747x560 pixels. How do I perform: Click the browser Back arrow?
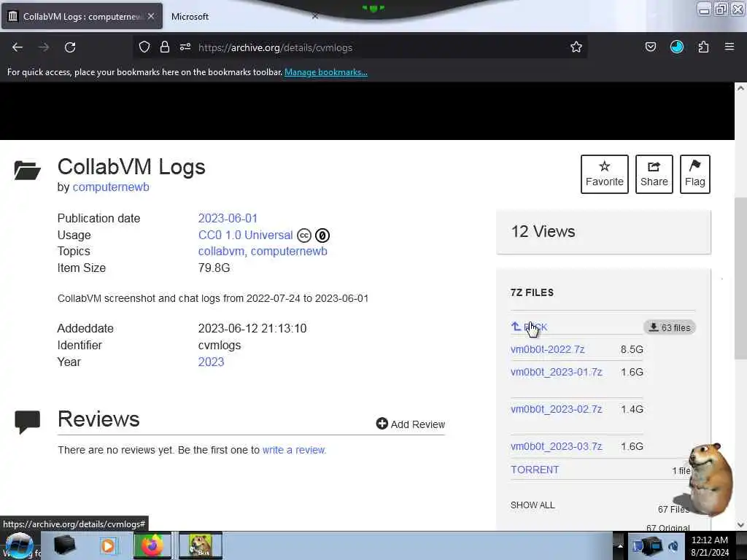18,47
